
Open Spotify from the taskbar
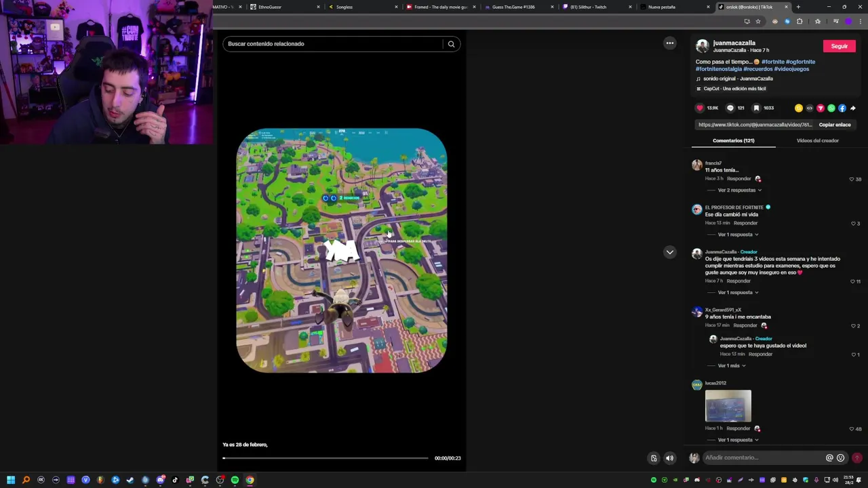pyautogui.click(x=235, y=480)
